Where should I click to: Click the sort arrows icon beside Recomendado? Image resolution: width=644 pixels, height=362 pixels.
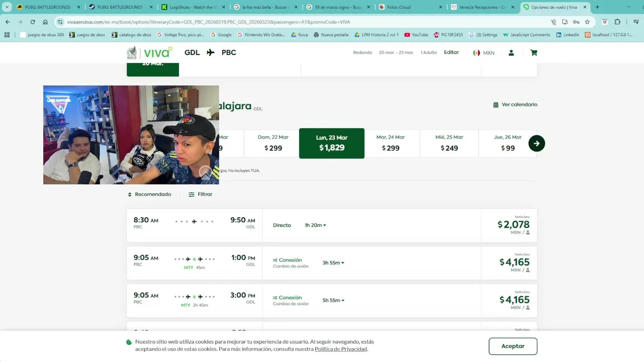[x=130, y=195]
